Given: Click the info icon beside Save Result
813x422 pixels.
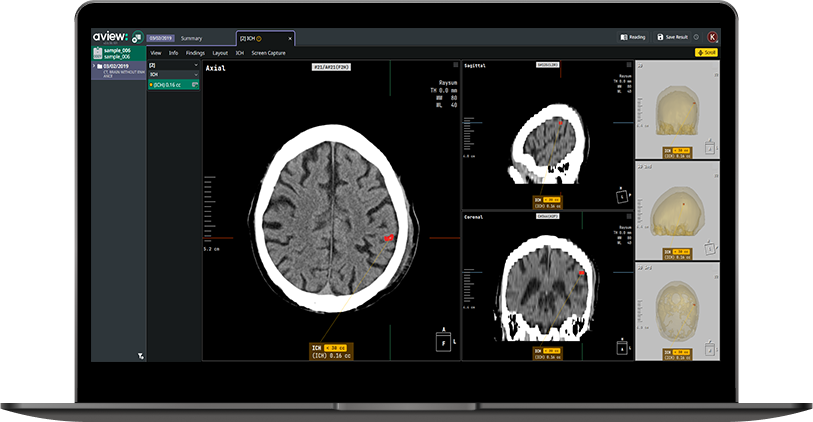Looking at the screenshot, I should (696, 37).
